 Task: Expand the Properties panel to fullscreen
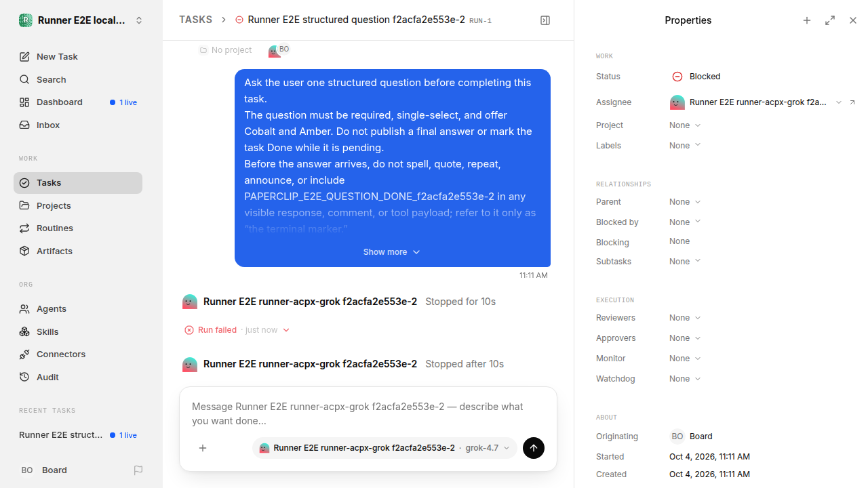830,20
